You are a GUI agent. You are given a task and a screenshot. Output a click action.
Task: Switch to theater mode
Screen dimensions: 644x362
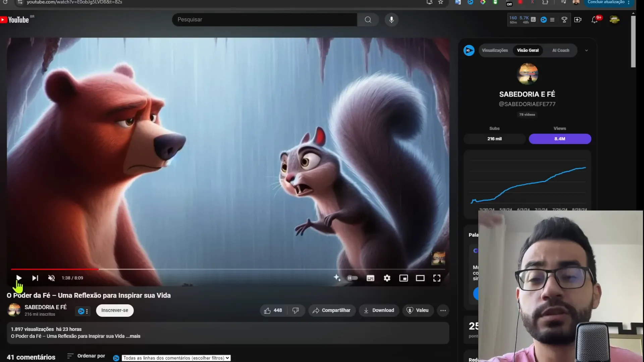420,278
